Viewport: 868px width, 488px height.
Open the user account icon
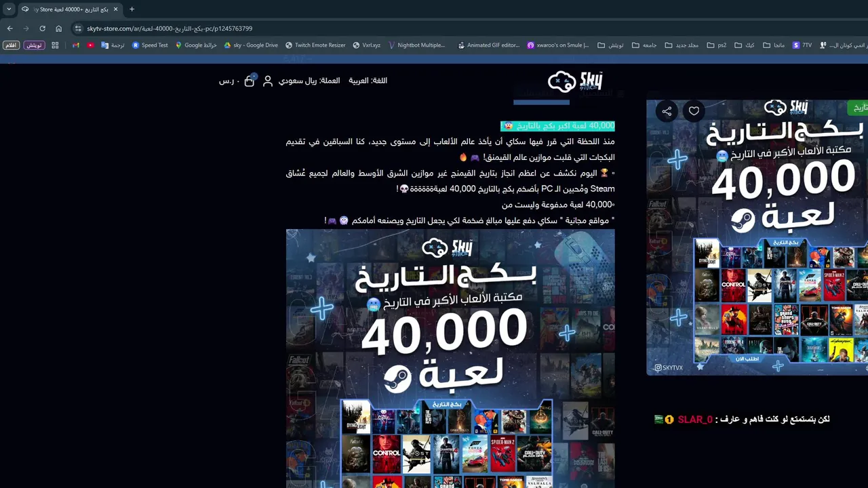tap(268, 81)
